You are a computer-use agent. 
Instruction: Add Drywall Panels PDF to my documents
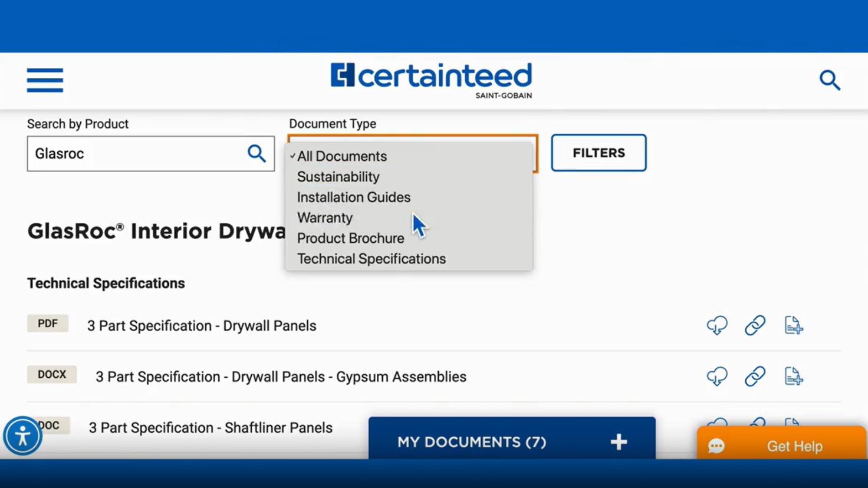pos(793,325)
